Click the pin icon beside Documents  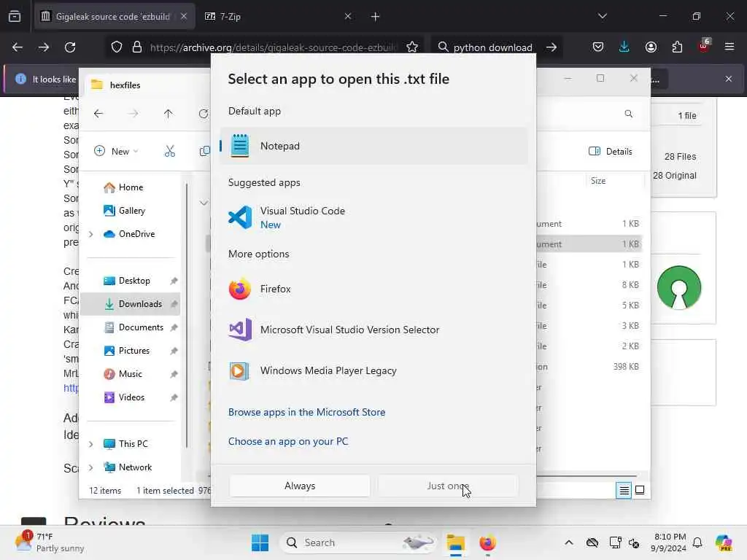pos(174,327)
